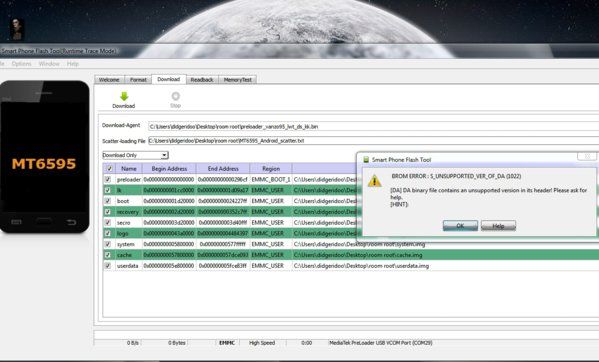Click the warning icon in error dialog
Screen dimensions: 599x362
tap(374, 181)
